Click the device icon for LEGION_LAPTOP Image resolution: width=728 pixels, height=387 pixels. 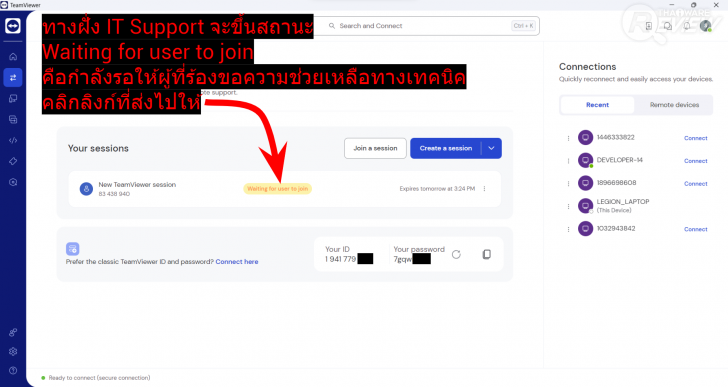click(x=585, y=206)
